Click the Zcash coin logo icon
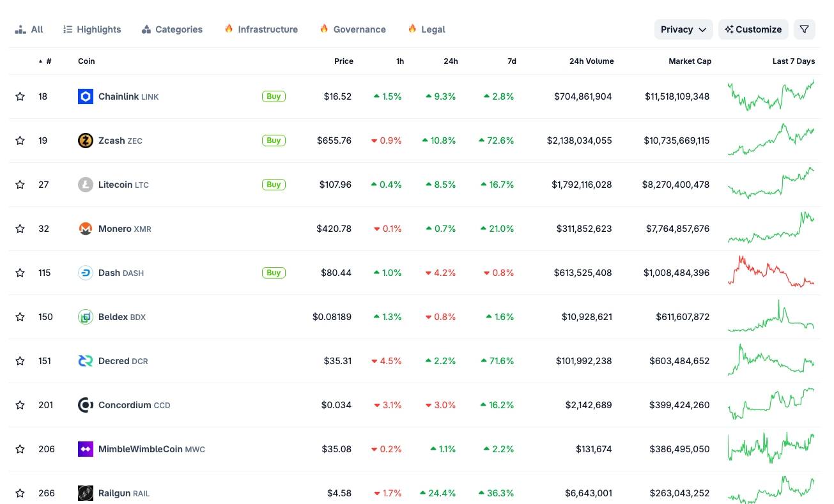The width and height of the screenshot is (834, 504). 85,141
